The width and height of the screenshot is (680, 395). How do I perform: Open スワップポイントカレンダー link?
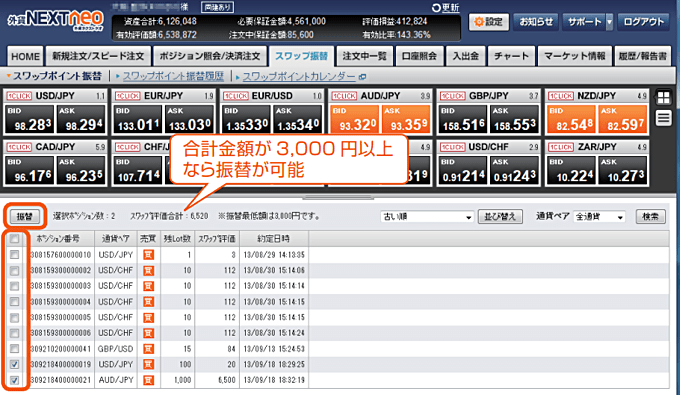[x=299, y=77]
